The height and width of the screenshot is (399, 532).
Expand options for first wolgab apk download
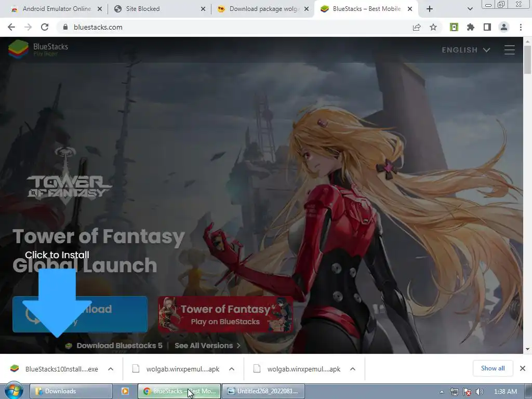point(232,369)
